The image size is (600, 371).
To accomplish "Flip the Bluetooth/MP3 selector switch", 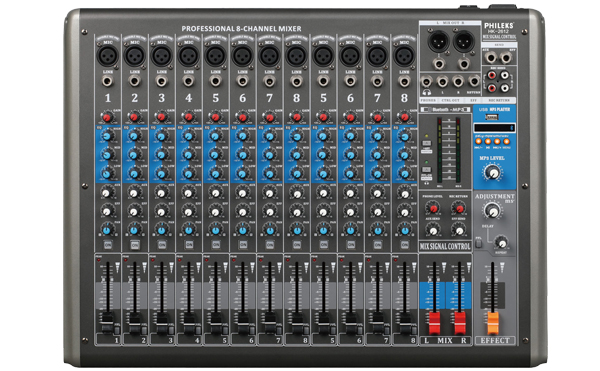I will [x=426, y=110].
